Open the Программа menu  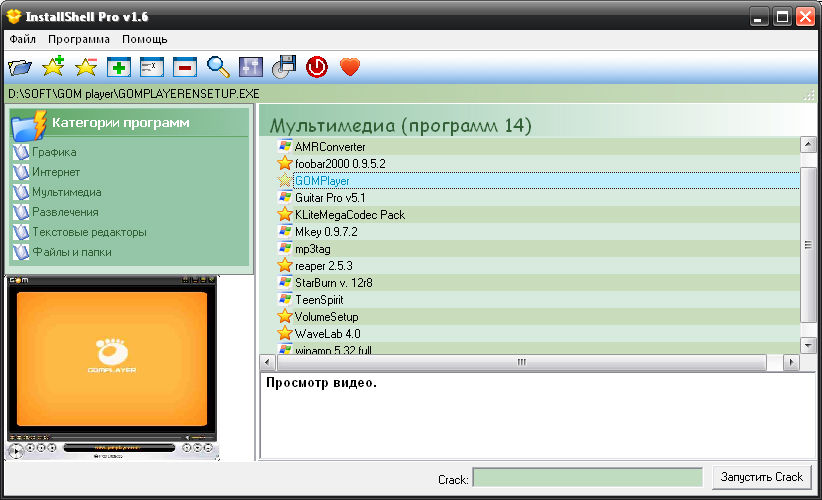point(79,39)
